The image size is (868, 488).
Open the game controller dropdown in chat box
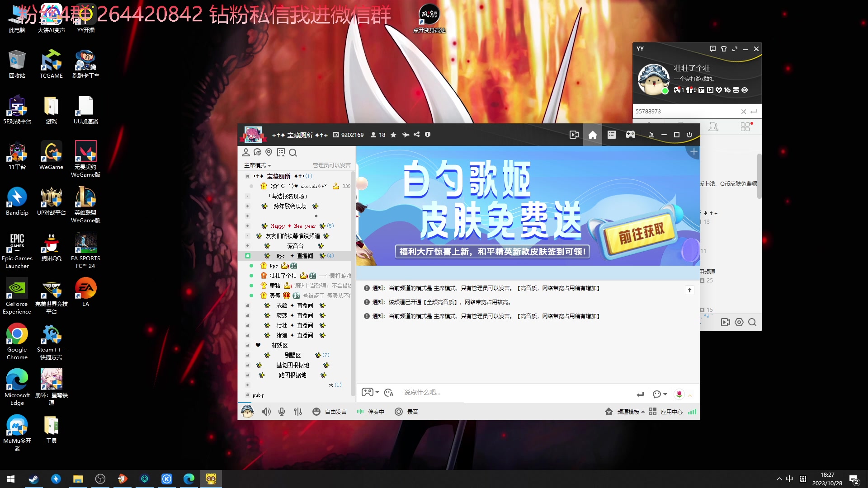click(x=370, y=392)
